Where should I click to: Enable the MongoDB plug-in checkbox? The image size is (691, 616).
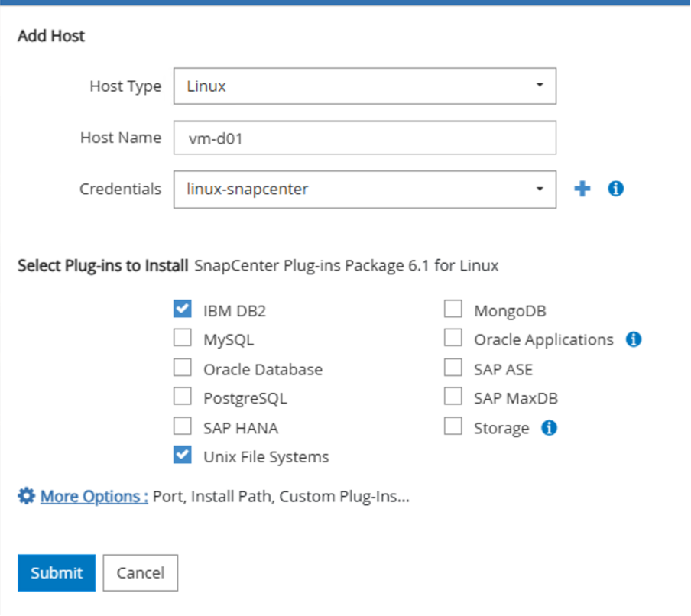(453, 310)
